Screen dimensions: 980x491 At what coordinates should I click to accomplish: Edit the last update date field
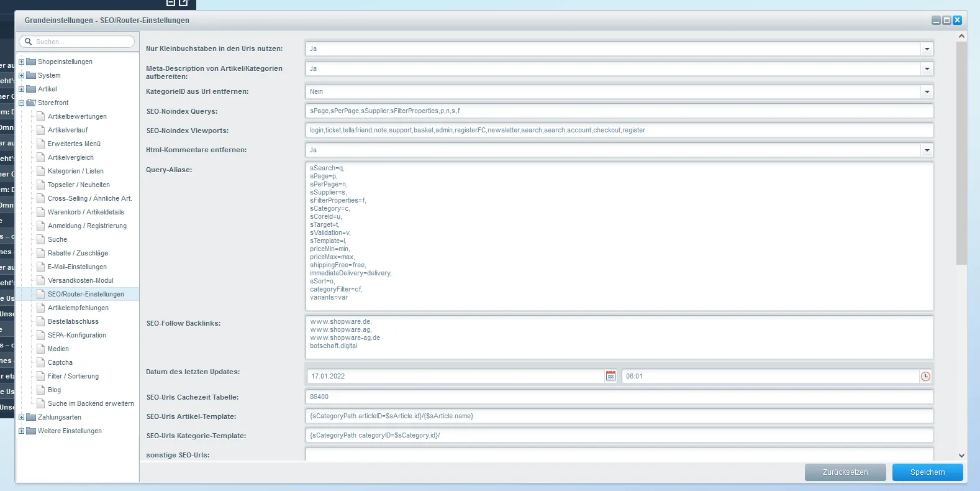[456, 376]
